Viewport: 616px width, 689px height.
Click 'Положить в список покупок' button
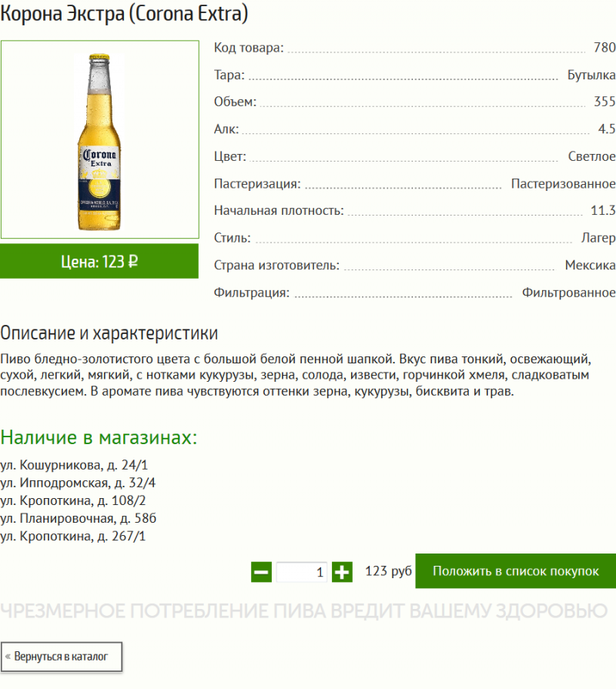point(515,570)
